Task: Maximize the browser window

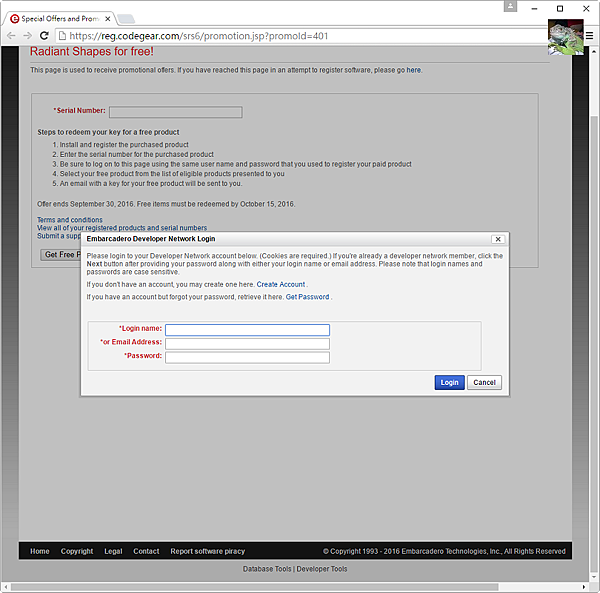Action: (x=560, y=8)
